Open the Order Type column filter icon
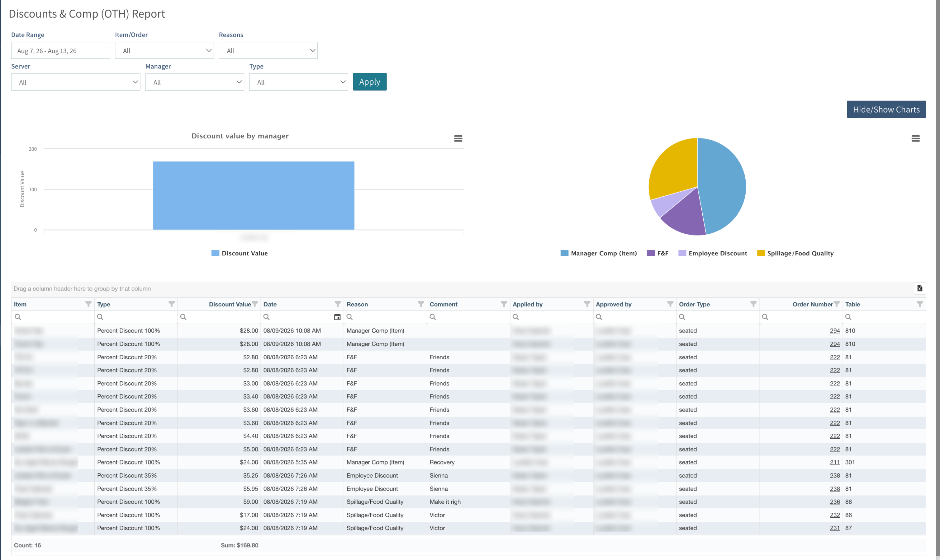Image resolution: width=940 pixels, height=560 pixels. tap(753, 304)
